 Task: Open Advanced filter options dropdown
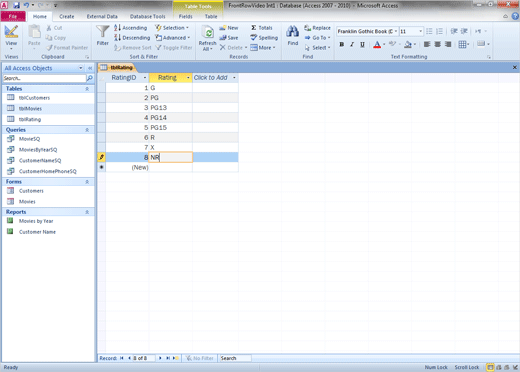click(x=173, y=38)
